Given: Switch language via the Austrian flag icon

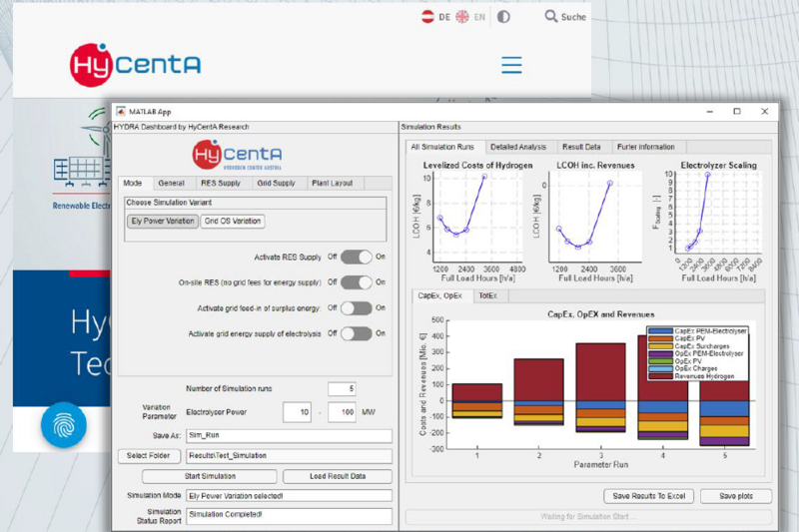Looking at the screenshot, I should (427, 17).
